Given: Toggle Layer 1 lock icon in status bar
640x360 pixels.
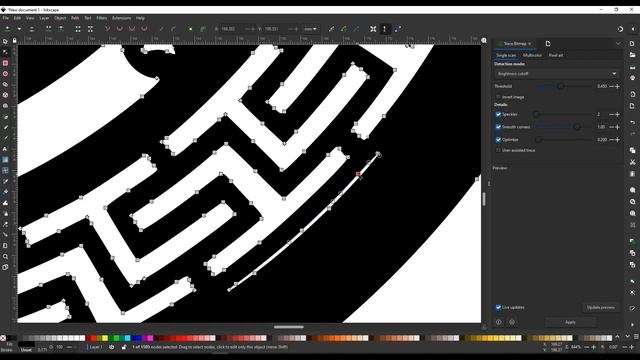Looking at the screenshot, I should tap(124, 347).
